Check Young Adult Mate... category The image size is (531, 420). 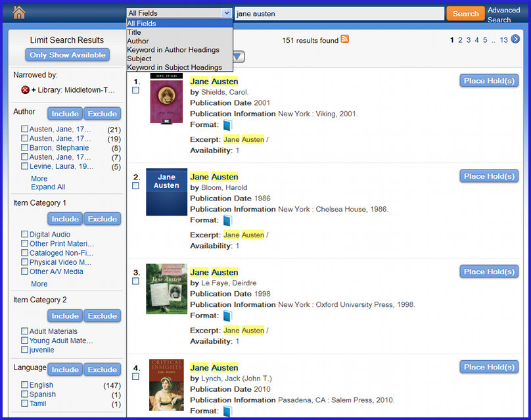tap(24, 340)
